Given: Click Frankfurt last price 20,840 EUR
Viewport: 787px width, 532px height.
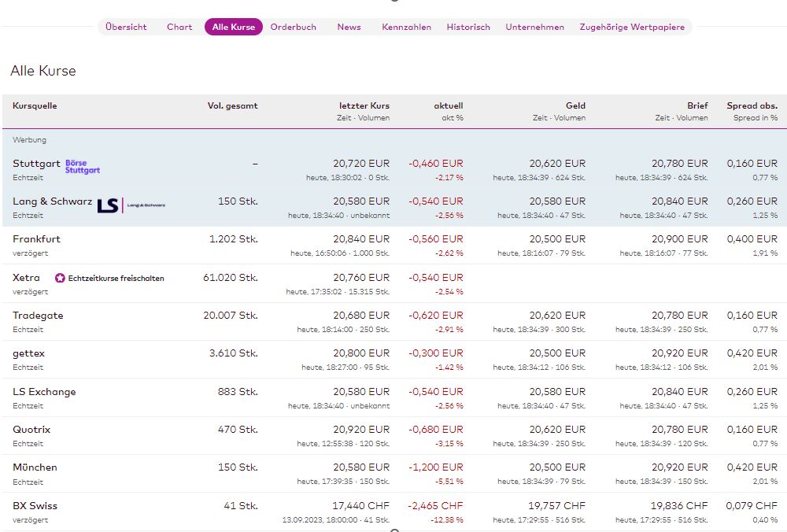Looking at the screenshot, I should tap(361, 239).
